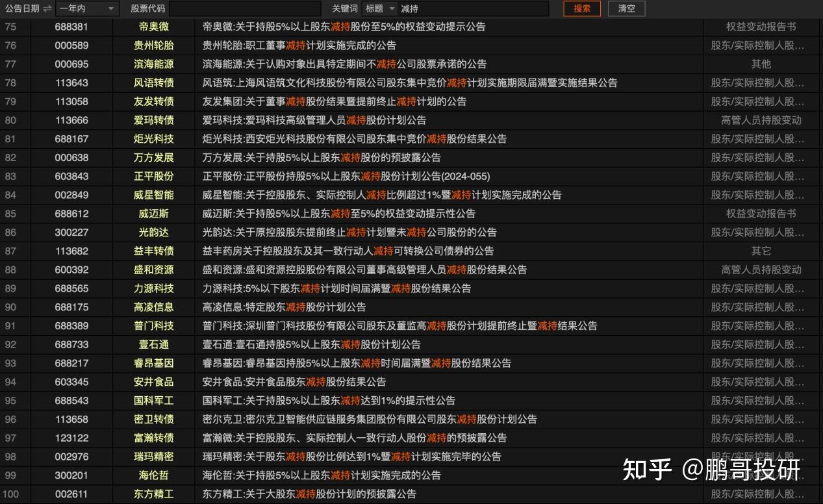This screenshot has height=504, width=823.
Task: Open 炬光科技 减持股份结果公告
Action: click(x=355, y=138)
